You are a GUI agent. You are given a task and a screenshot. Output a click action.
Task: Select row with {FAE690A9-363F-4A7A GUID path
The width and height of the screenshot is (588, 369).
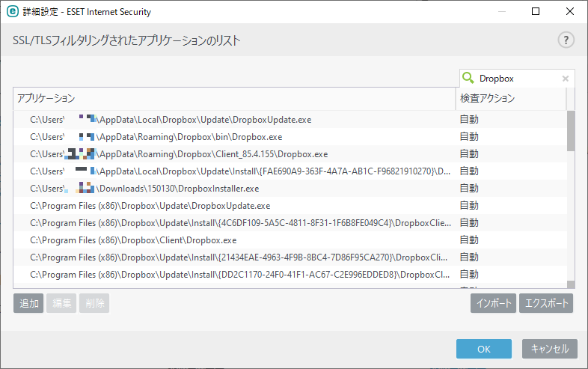(290, 171)
